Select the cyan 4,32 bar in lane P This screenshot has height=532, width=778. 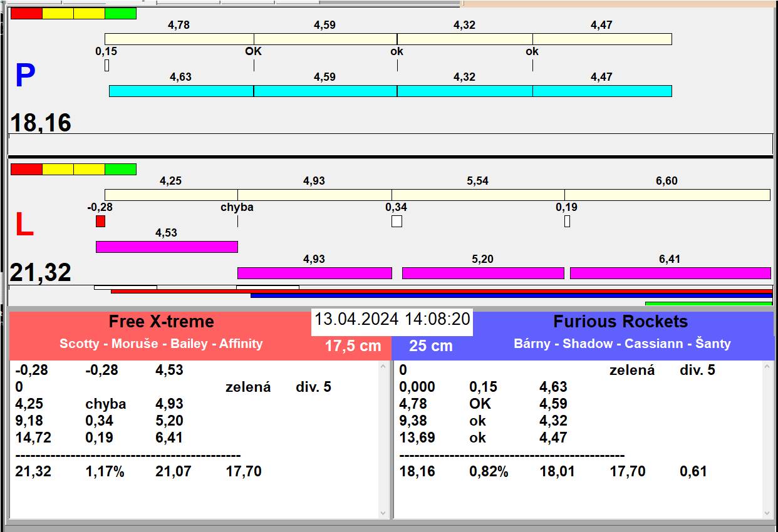pos(465,91)
